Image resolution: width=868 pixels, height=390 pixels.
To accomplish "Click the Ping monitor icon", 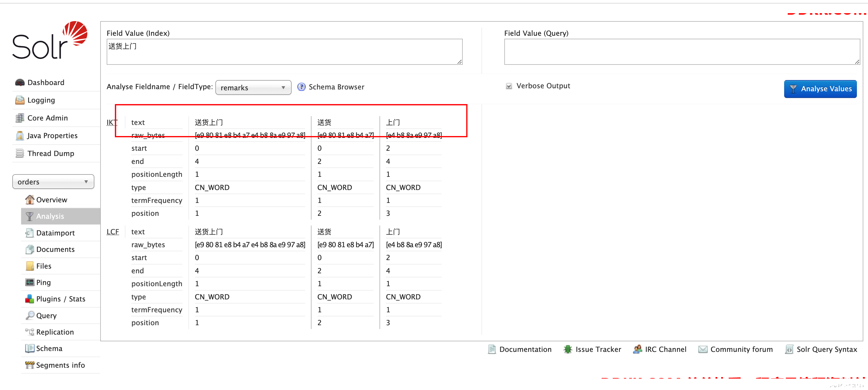I will [30, 282].
